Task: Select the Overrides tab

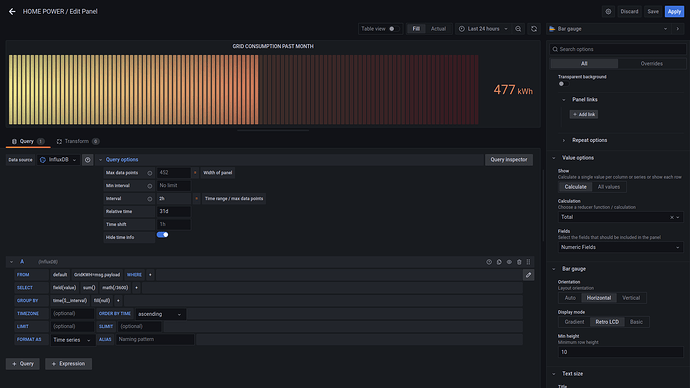Action: [x=651, y=63]
